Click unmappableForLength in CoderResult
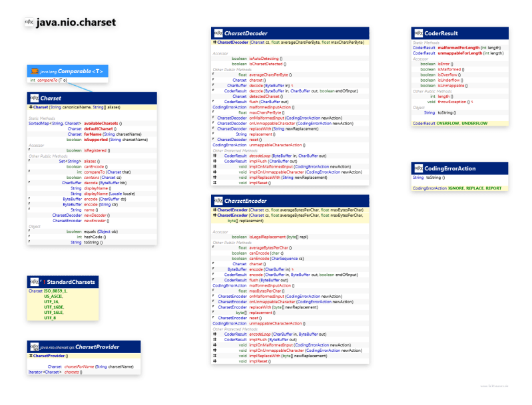 pos(459,53)
